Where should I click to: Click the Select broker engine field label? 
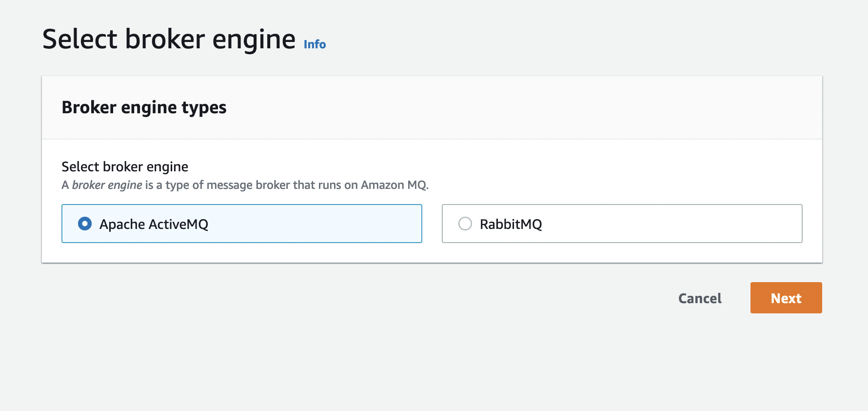click(125, 167)
